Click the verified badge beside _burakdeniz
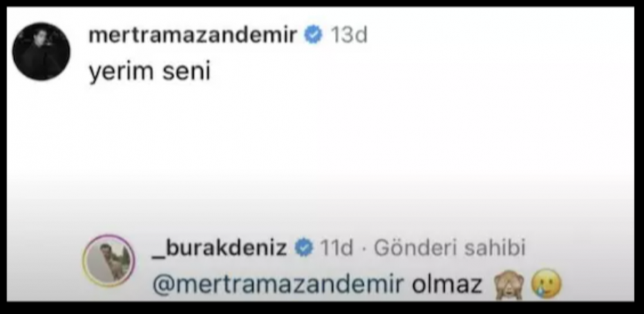Screen dimensions: 644x314 [x=304, y=248]
